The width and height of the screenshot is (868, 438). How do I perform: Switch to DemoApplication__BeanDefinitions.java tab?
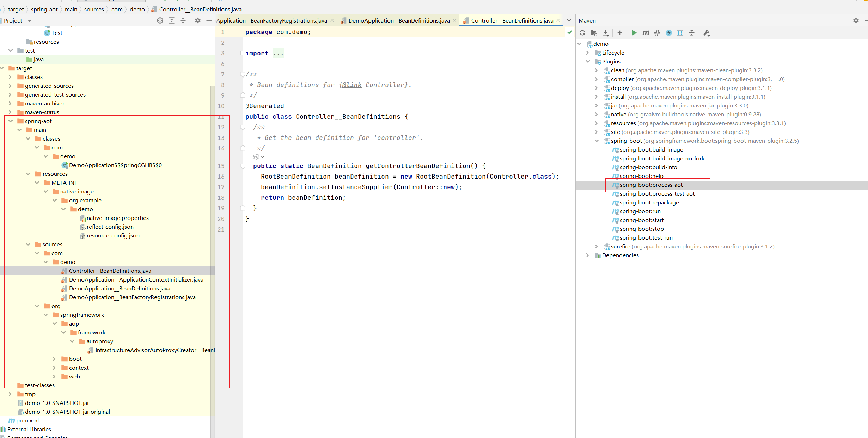[x=399, y=20]
